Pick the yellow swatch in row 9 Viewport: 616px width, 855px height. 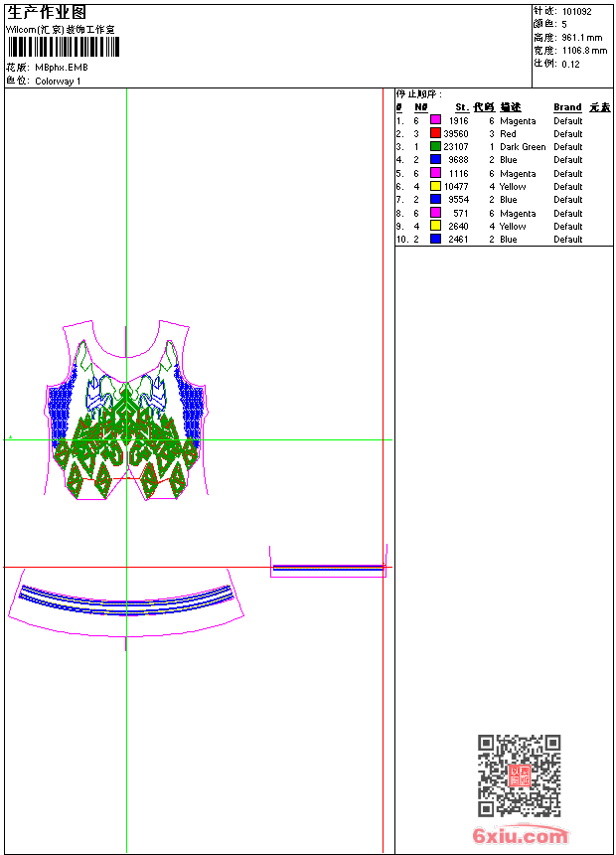tap(435, 226)
